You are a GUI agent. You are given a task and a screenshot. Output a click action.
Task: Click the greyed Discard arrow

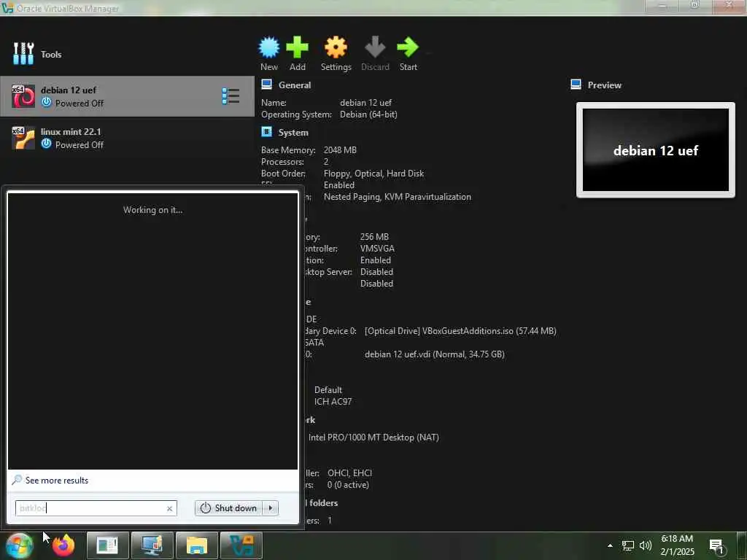pos(375,54)
